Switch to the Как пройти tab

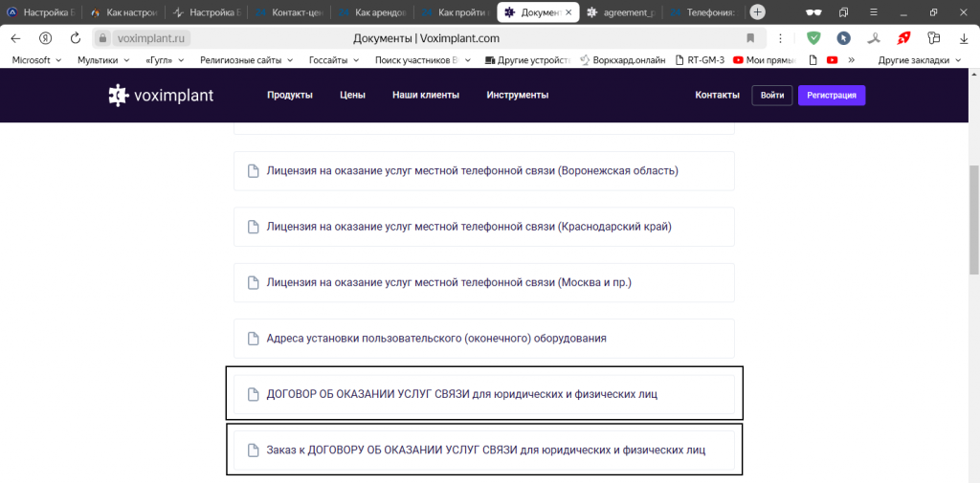455,11
